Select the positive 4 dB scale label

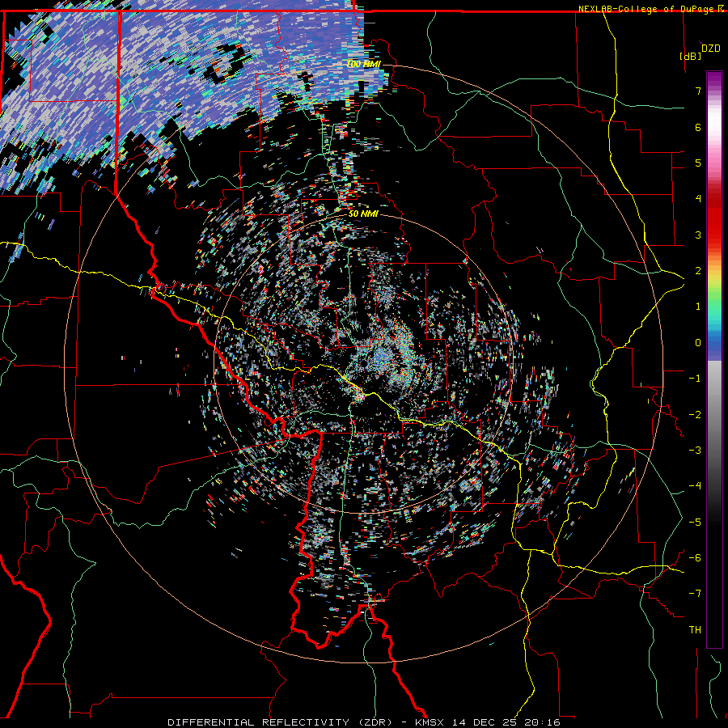point(698,199)
